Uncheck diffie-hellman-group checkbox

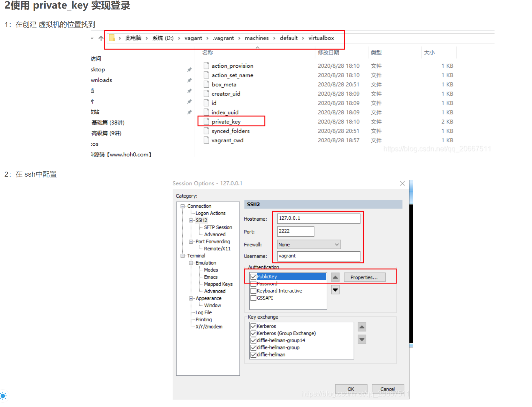253,348
